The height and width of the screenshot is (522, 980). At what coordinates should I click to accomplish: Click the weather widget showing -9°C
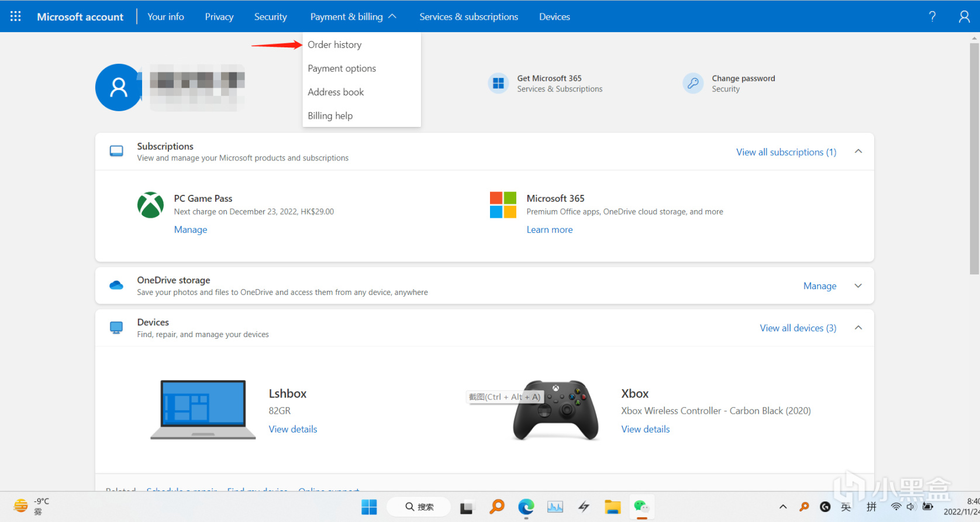point(32,506)
